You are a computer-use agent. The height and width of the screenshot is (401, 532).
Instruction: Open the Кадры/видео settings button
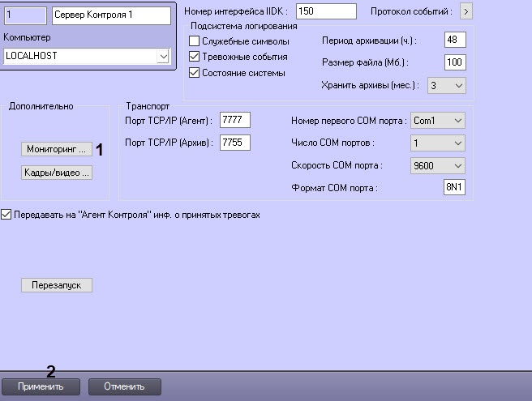point(56,173)
